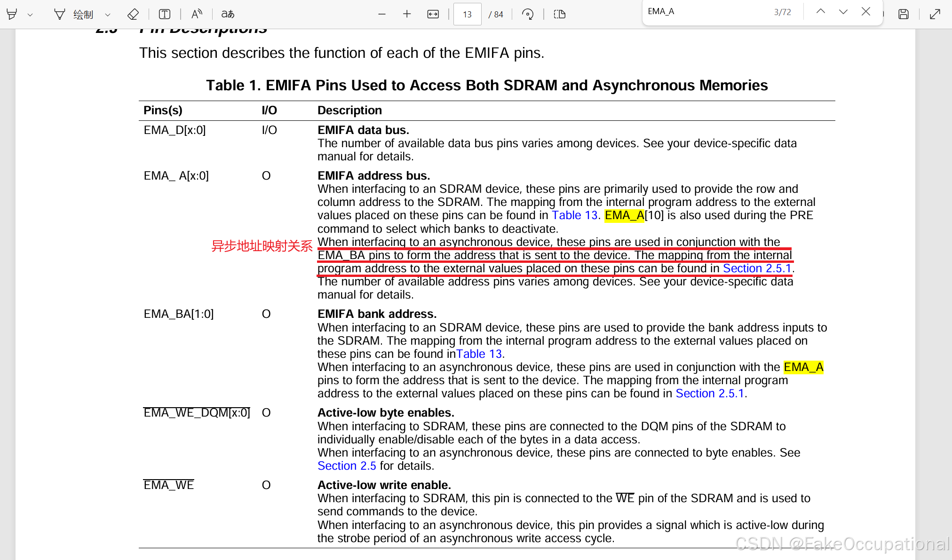The width and height of the screenshot is (952, 560).
Task: Fit page to width
Action: pos(433,14)
